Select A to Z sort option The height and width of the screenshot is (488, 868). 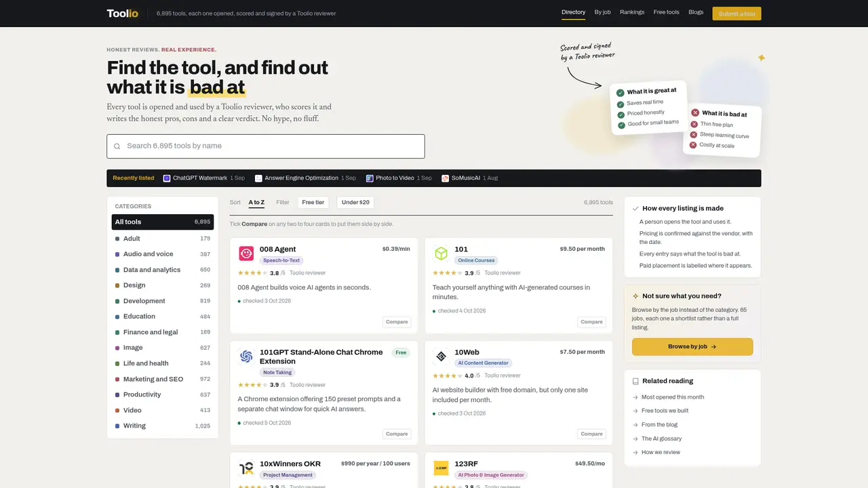(x=256, y=203)
